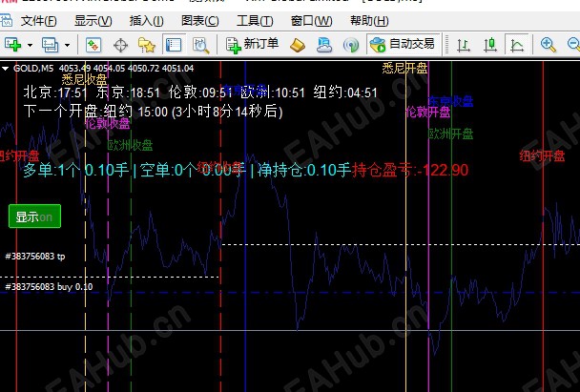
Task: Click the 净持仓:0.10手 text
Action: pos(304,171)
